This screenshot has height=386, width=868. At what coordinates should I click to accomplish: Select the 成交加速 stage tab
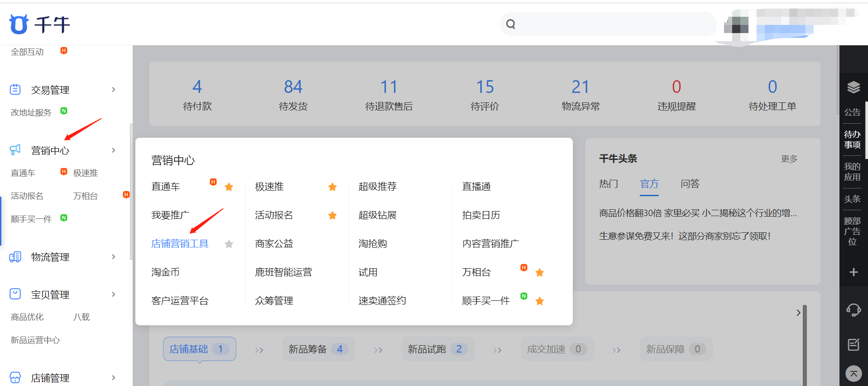click(557, 349)
